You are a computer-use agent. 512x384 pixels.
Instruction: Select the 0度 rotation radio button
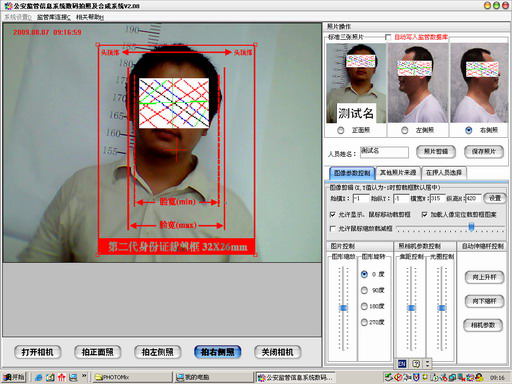(x=364, y=274)
